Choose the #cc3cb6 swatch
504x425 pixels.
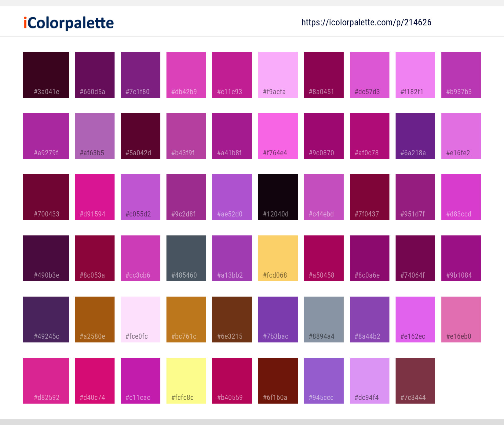(141, 258)
